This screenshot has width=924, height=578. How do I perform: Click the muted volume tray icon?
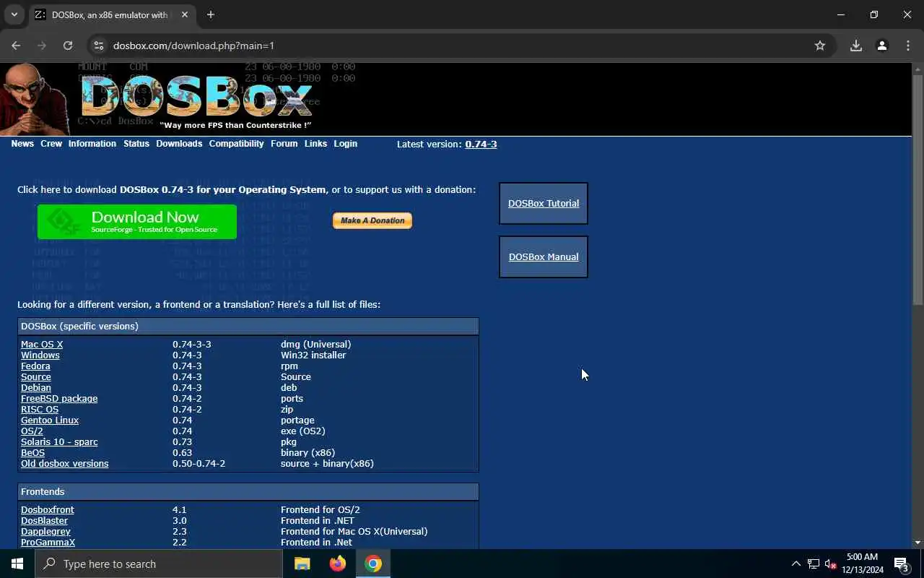pos(830,564)
